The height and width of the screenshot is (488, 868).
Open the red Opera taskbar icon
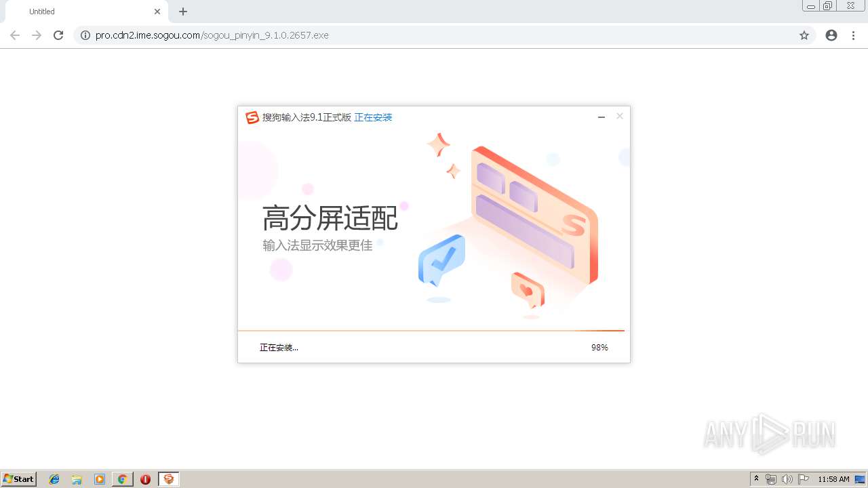coord(145,479)
